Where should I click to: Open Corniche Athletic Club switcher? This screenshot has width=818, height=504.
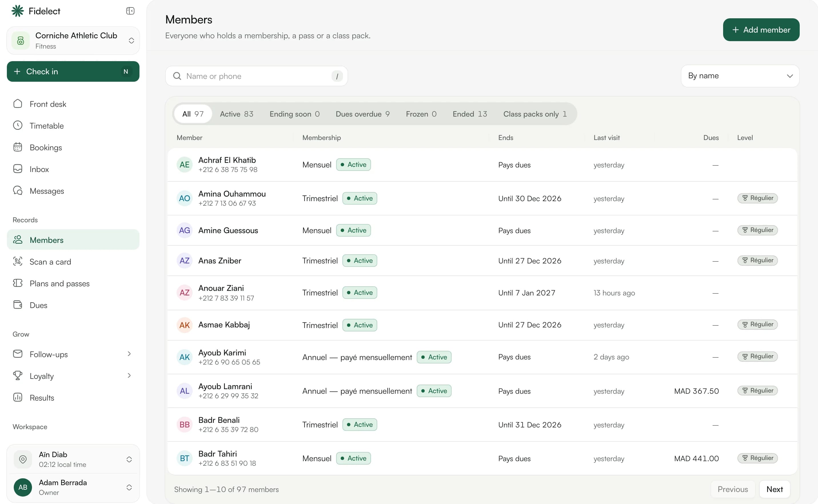tap(73, 41)
